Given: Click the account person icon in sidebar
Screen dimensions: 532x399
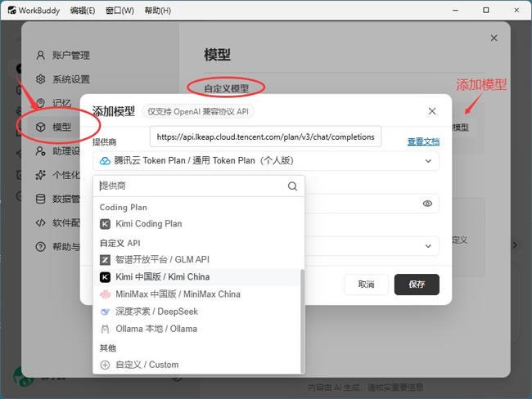Looking at the screenshot, I should [x=41, y=55].
